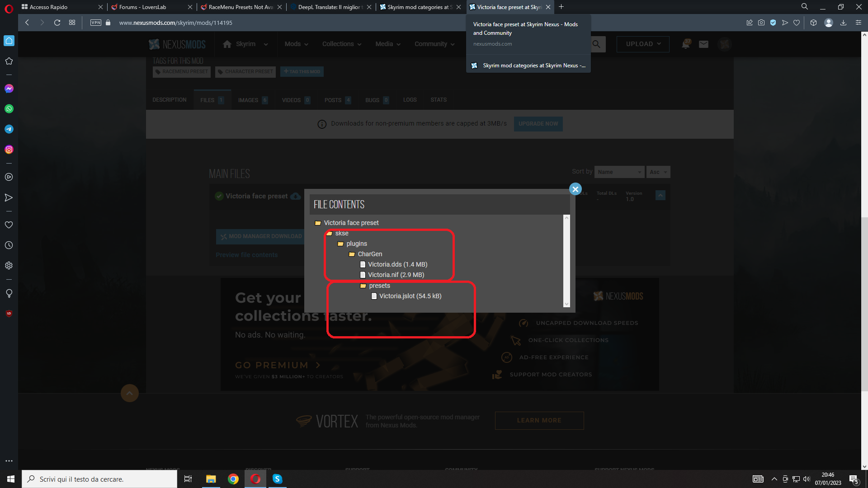Image resolution: width=868 pixels, height=488 pixels.
Task: Toggle the VPN badge in address bar
Action: [x=96, y=23]
